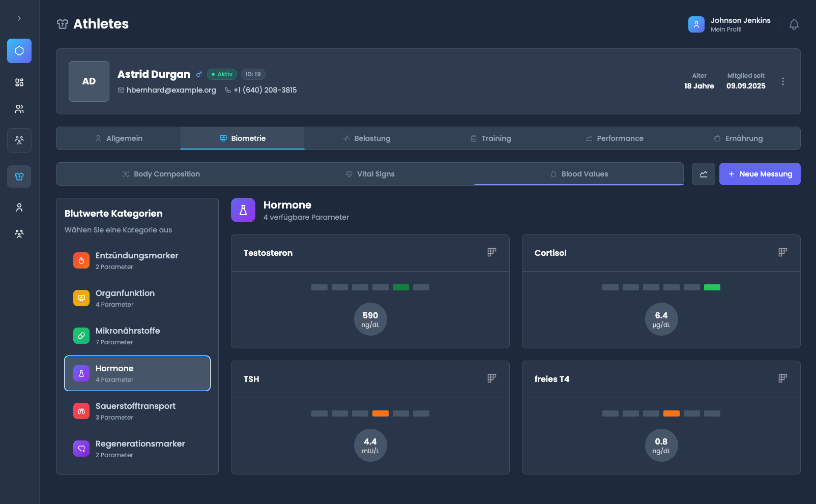Image resolution: width=816 pixels, height=504 pixels.
Task: Open the athlete's three-dot options menu
Action: pos(782,81)
